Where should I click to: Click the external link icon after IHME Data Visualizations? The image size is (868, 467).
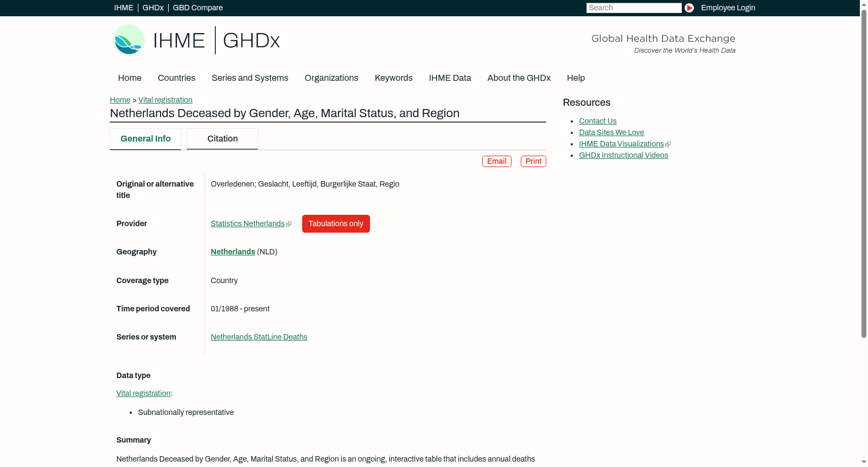click(x=668, y=144)
